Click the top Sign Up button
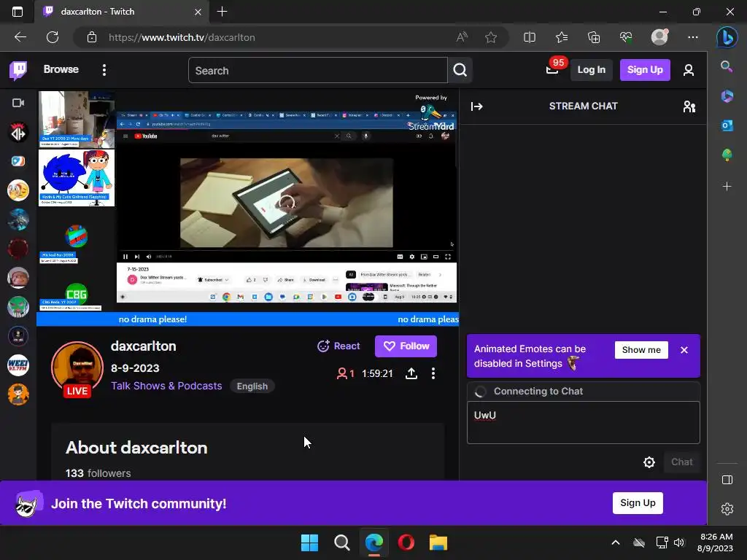747x560 pixels. pyautogui.click(x=645, y=70)
